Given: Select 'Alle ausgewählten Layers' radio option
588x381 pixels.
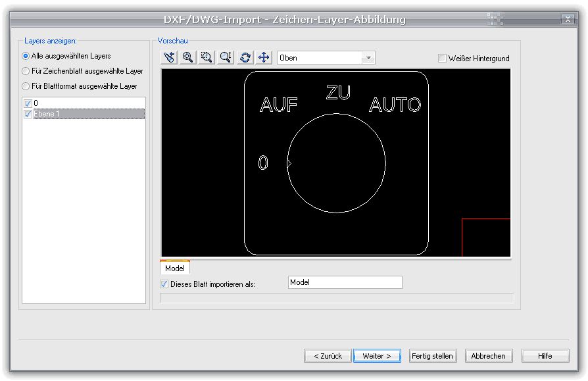Looking at the screenshot, I should pos(26,56).
